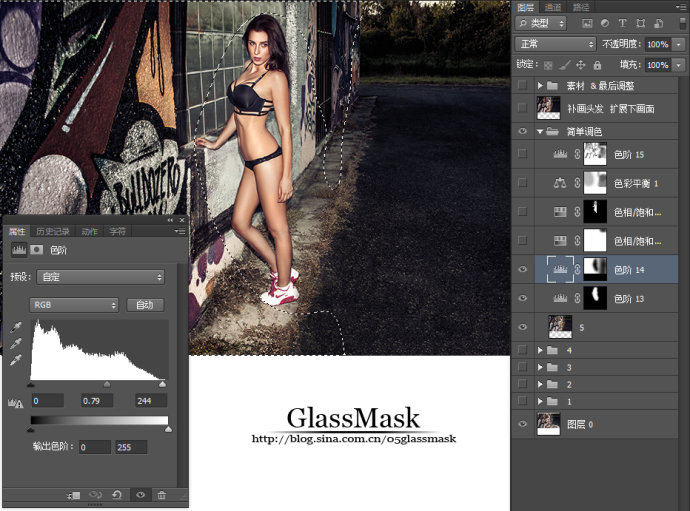This screenshot has height=511, width=690.
Task: Switch to the 字符 tab
Action: [117, 231]
